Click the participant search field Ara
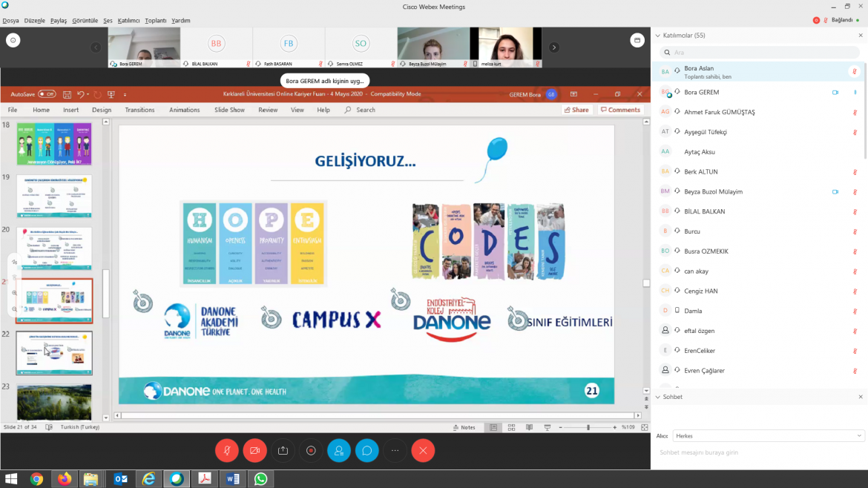The image size is (868, 488). pyautogui.click(x=760, y=53)
